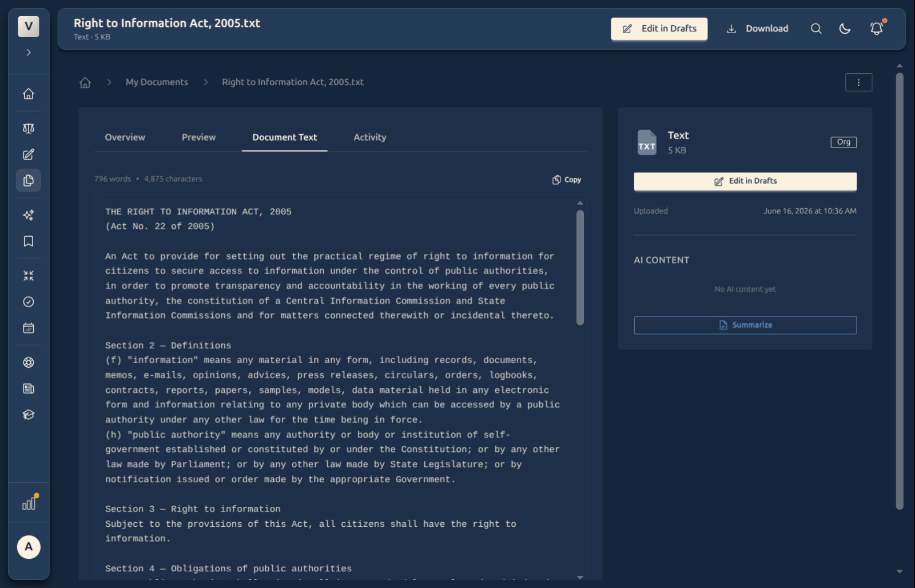The height and width of the screenshot is (588, 915).
Task: Click the page scrollbar thumb on right edge
Action: pos(900,291)
